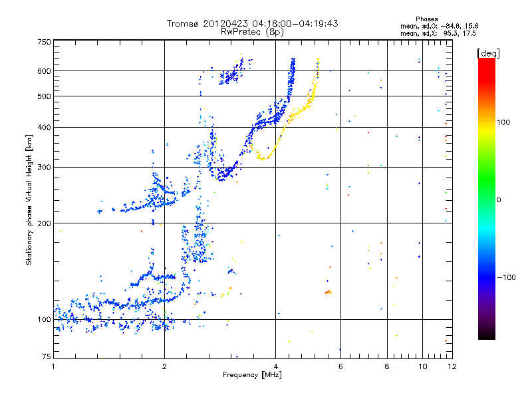Click the y-axis label '75'
The height and width of the screenshot is (399, 532).
(47, 356)
